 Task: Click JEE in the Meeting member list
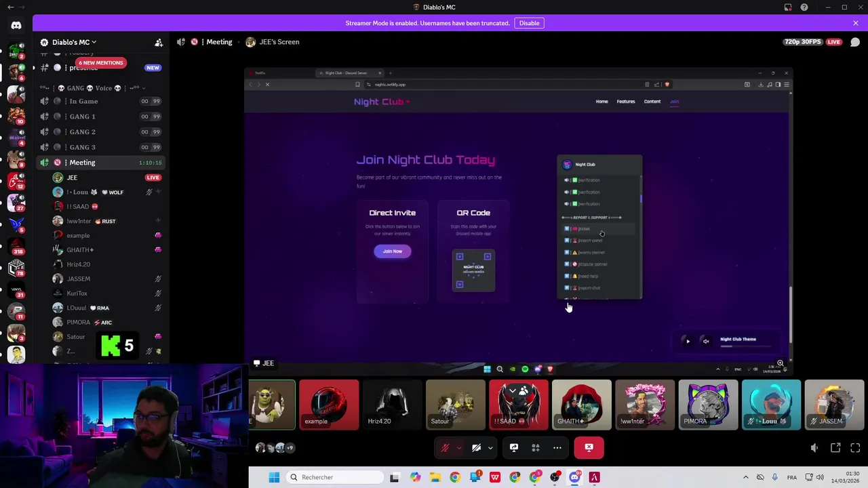click(x=72, y=178)
